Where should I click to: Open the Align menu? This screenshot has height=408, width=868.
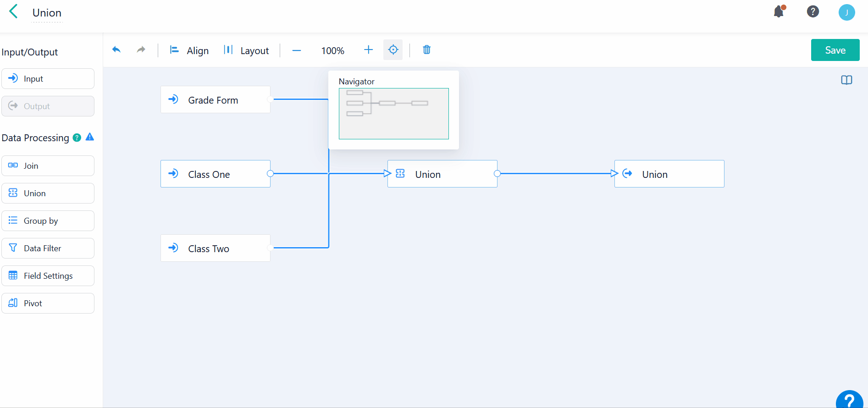click(x=189, y=50)
